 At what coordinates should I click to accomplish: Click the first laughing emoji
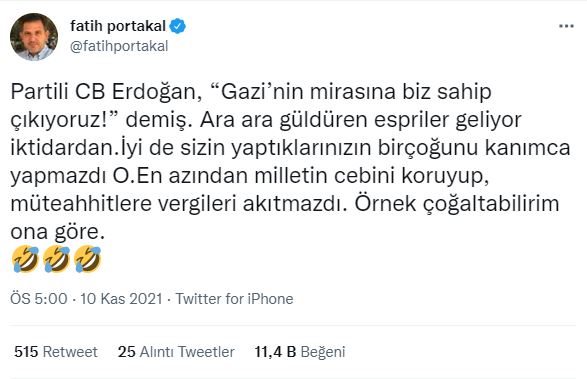pos(25,259)
